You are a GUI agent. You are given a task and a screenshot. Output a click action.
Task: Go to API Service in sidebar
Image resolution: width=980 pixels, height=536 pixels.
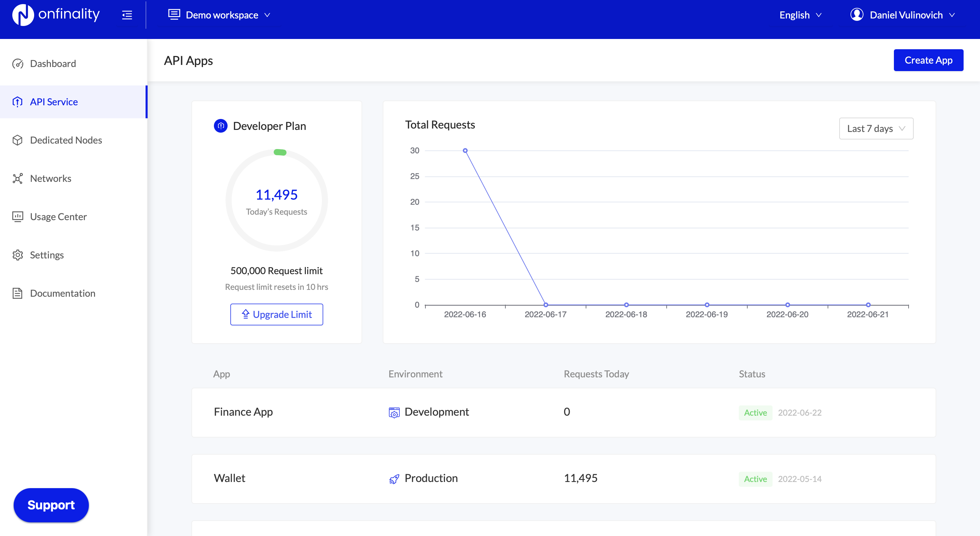[54, 102]
